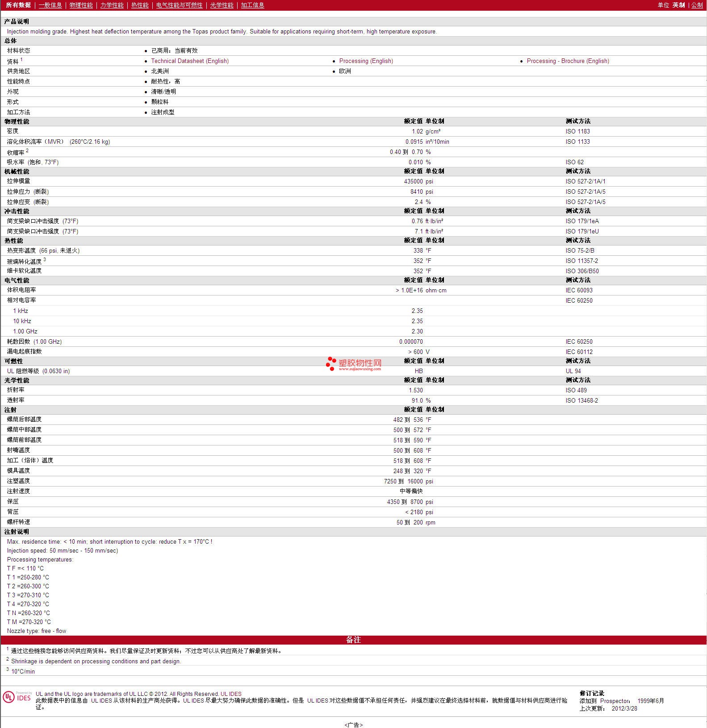Screen dimensions: 707x728
Task: Click the UL IDES copyright link
Action: click(231, 694)
